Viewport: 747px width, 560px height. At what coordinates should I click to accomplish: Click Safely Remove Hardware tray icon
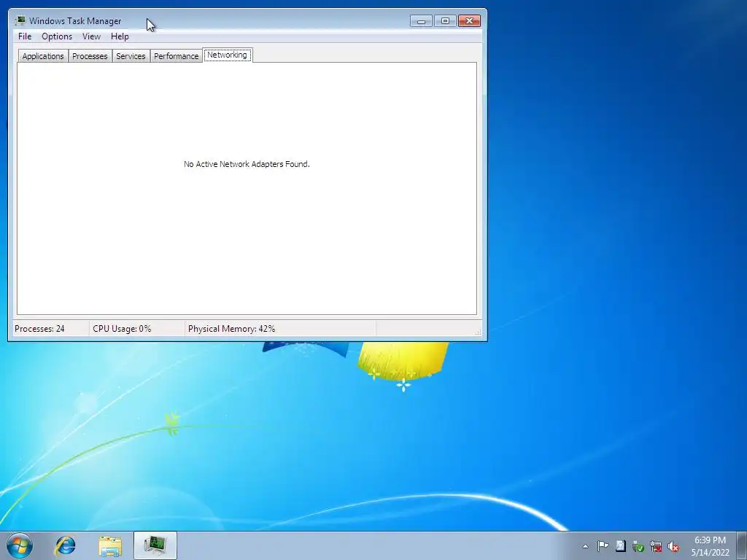click(x=638, y=546)
